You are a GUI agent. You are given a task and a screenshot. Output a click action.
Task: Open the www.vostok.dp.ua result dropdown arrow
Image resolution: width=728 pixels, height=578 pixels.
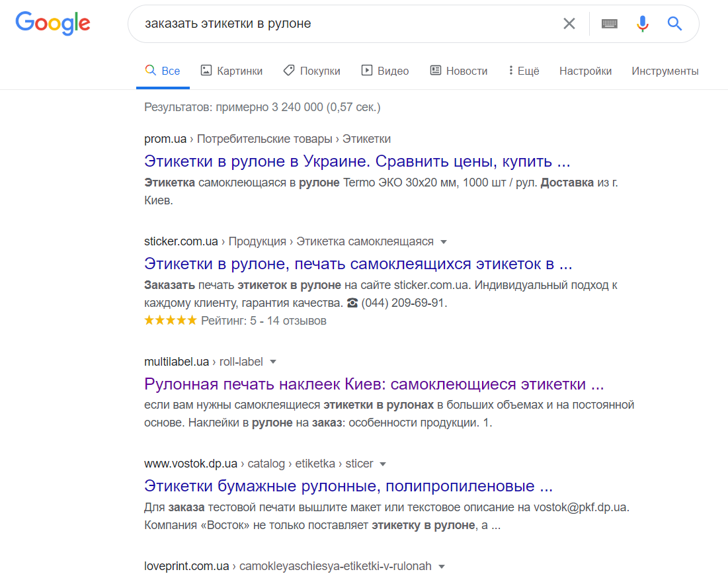(383, 464)
